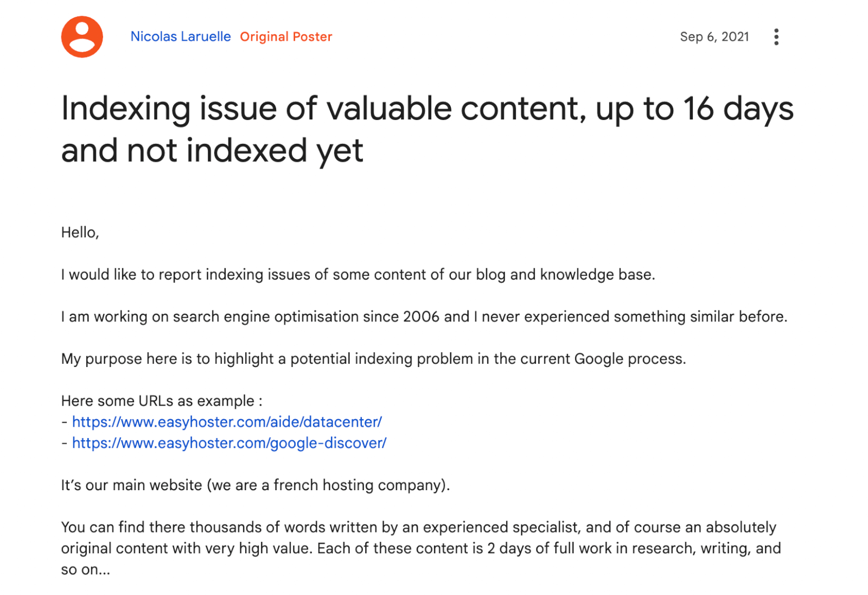The image size is (868, 595).
Task: Click "Here some URLs as example" text
Action: [161, 401]
